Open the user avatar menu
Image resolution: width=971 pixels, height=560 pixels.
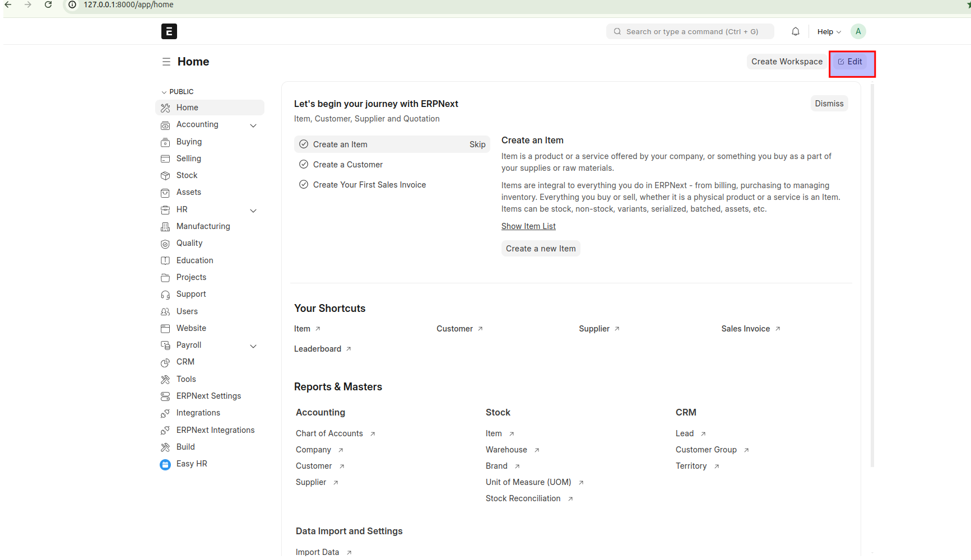tap(858, 31)
